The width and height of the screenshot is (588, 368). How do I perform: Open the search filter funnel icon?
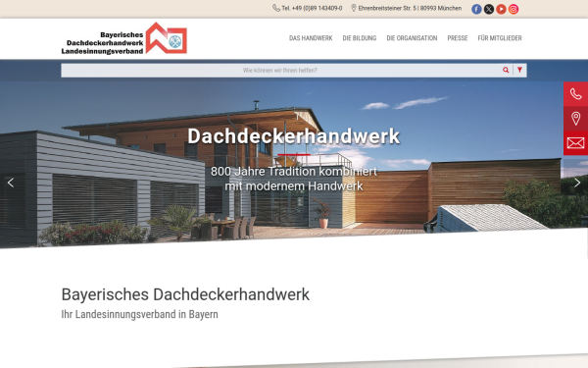coord(519,71)
